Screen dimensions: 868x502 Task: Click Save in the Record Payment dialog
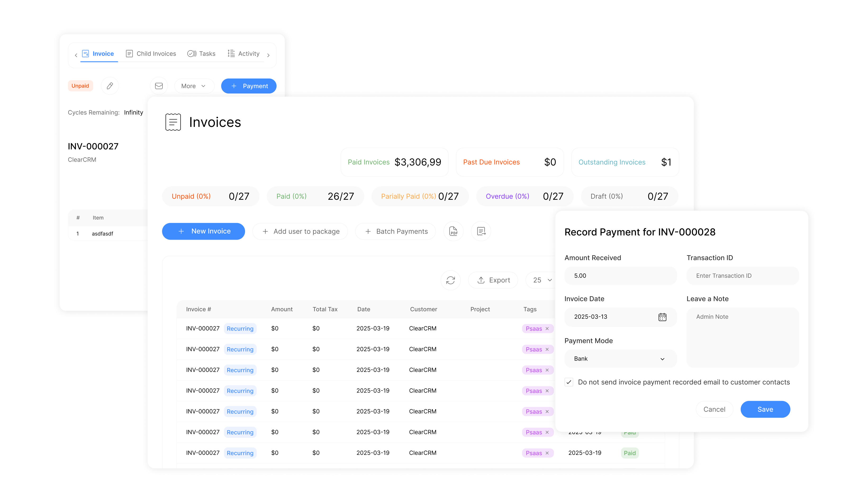pyautogui.click(x=765, y=409)
